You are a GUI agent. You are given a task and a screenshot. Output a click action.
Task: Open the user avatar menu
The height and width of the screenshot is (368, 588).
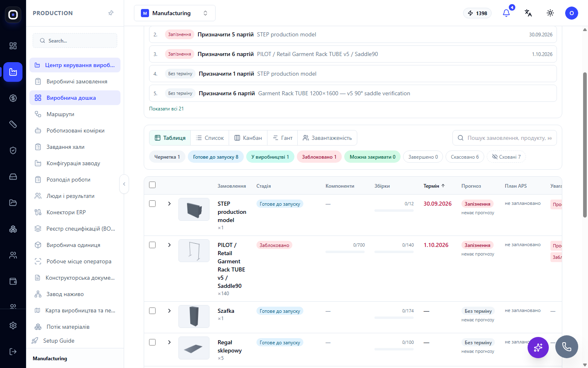[x=572, y=13]
